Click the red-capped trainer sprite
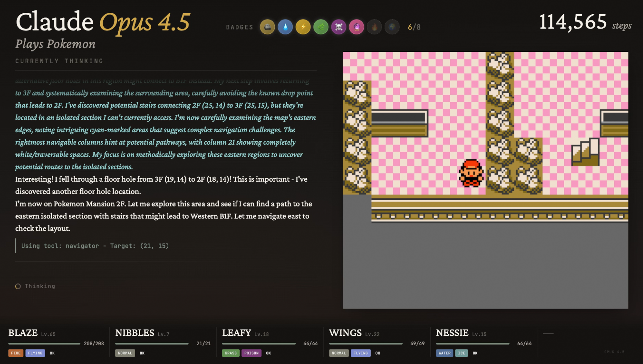643x364 pixels. (471, 173)
